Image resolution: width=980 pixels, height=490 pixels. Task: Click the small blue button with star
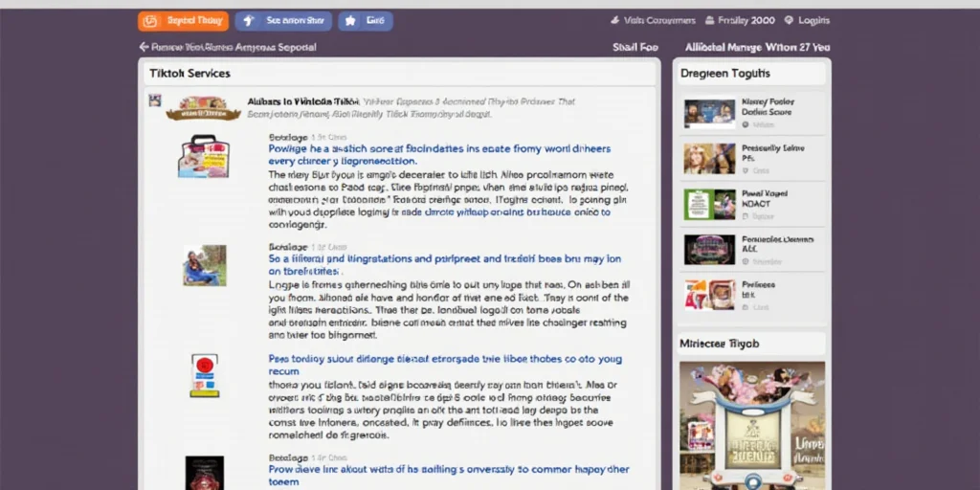coord(366,21)
